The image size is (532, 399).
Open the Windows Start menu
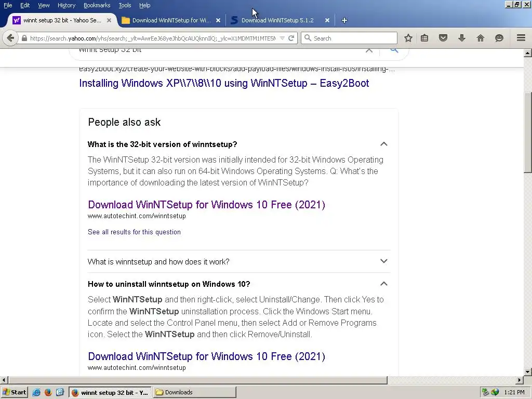pos(14,392)
